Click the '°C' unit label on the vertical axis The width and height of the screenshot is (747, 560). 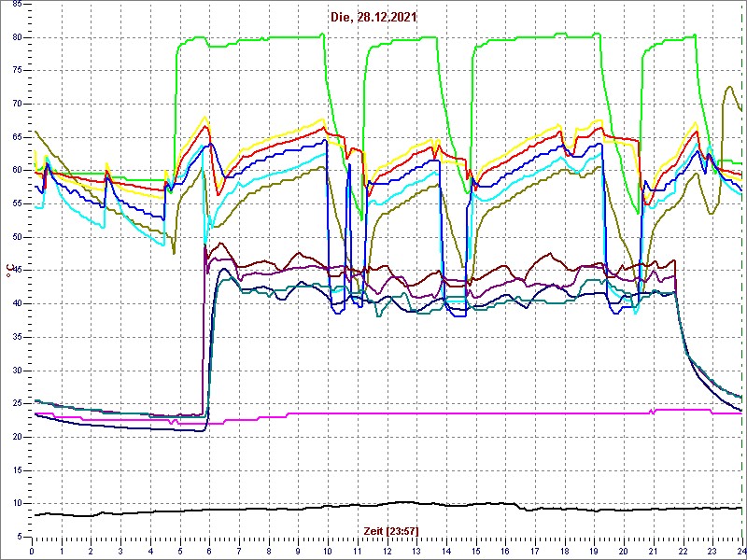(8, 272)
